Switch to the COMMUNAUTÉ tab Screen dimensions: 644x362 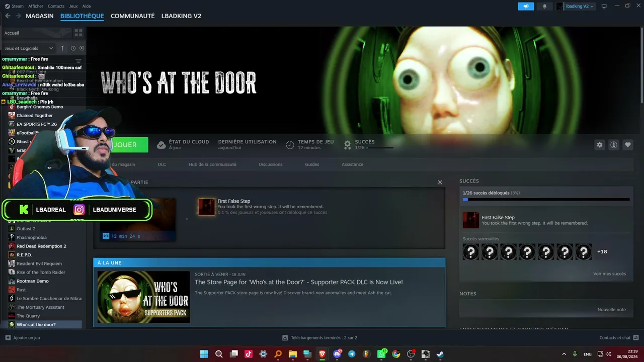(x=132, y=16)
